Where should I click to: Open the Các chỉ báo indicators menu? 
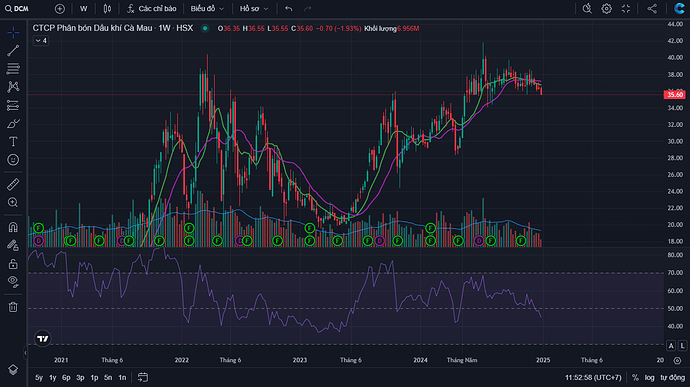[152, 9]
